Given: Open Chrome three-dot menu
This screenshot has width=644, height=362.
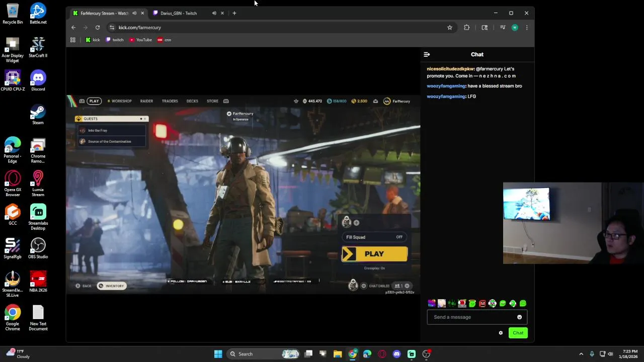Looking at the screenshot, I should pos(527,28).
